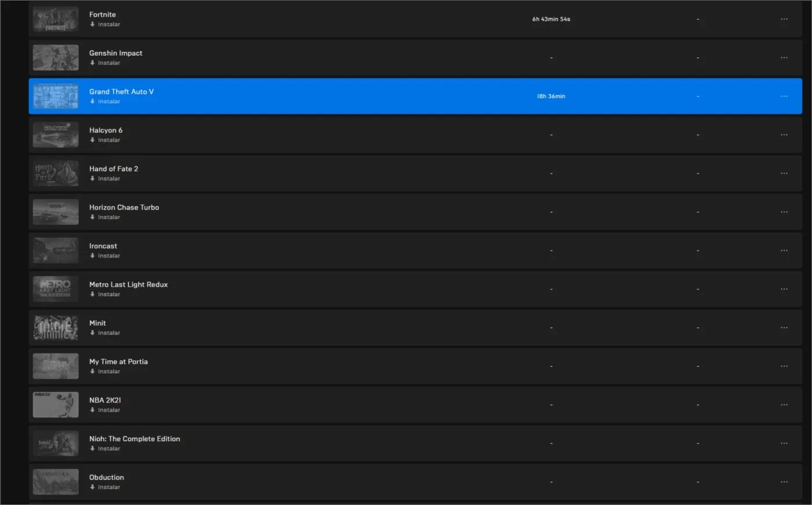Screen dimensions: 812x505
Task: Open the three-dot menu for Horizon Chase Turbo
Action: 784,212
